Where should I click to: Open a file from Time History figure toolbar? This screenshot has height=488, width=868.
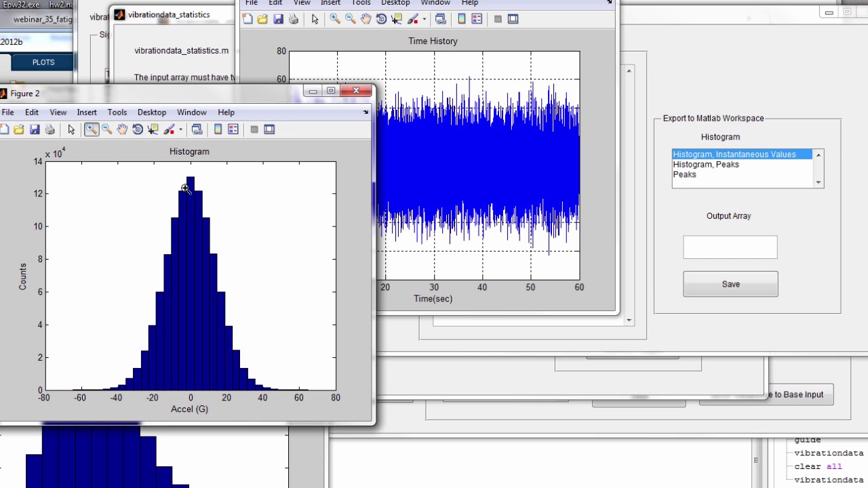coord(262,19)
